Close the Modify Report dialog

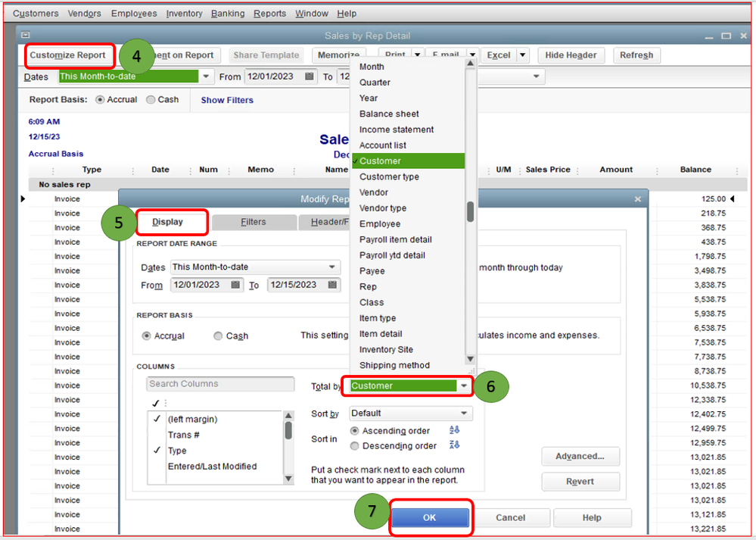[x=638, y=199]
